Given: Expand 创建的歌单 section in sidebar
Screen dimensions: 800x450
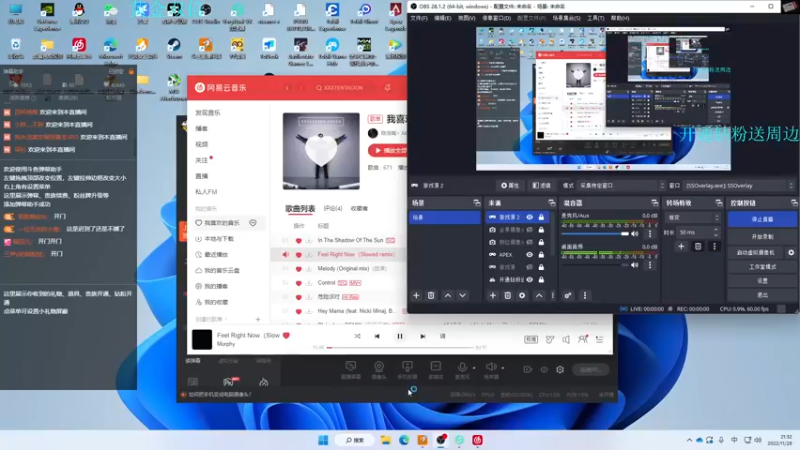Looking at the screenshot, I should 211,319.
